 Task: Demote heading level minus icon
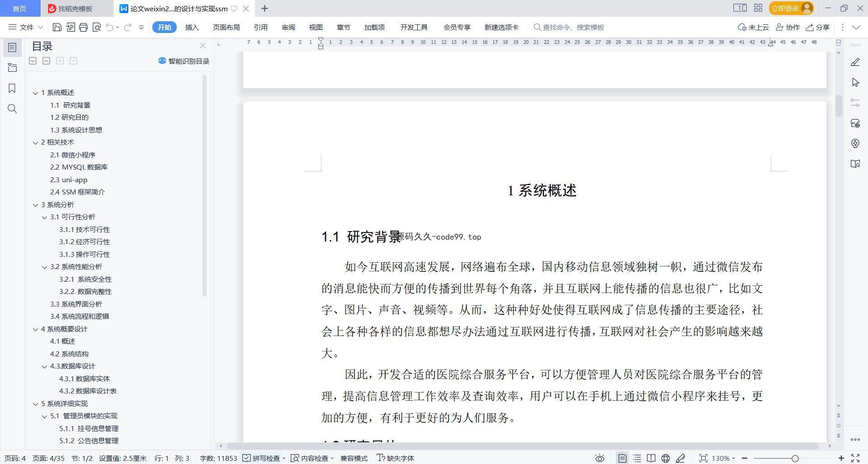click(73, 61)
